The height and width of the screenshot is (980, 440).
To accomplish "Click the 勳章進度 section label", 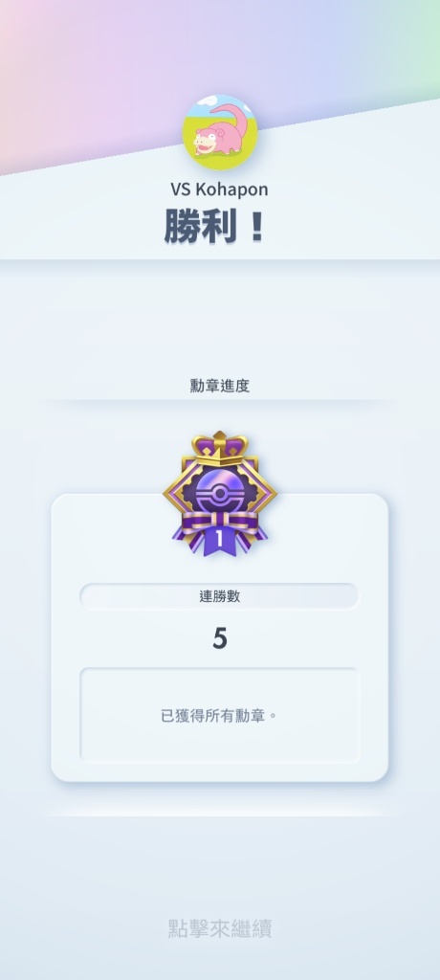I will tap(220, 386).
